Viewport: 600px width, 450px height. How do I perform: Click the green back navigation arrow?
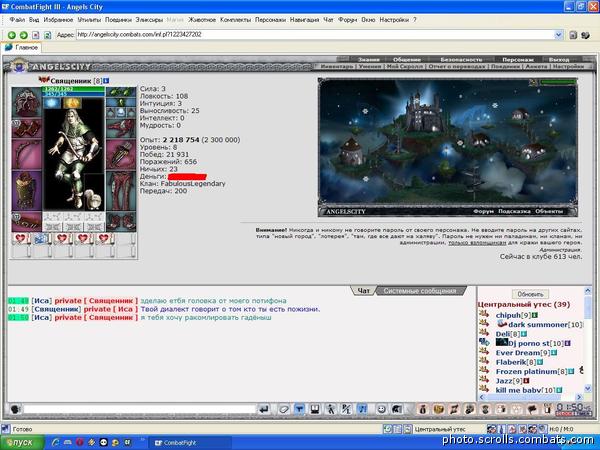(11, 35)
